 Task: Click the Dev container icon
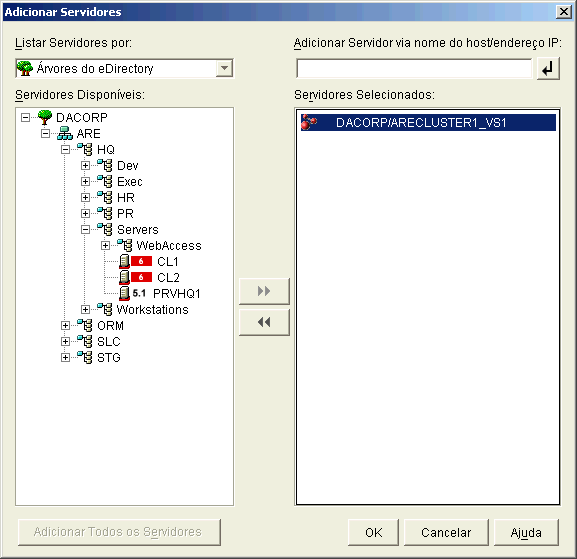105,166
